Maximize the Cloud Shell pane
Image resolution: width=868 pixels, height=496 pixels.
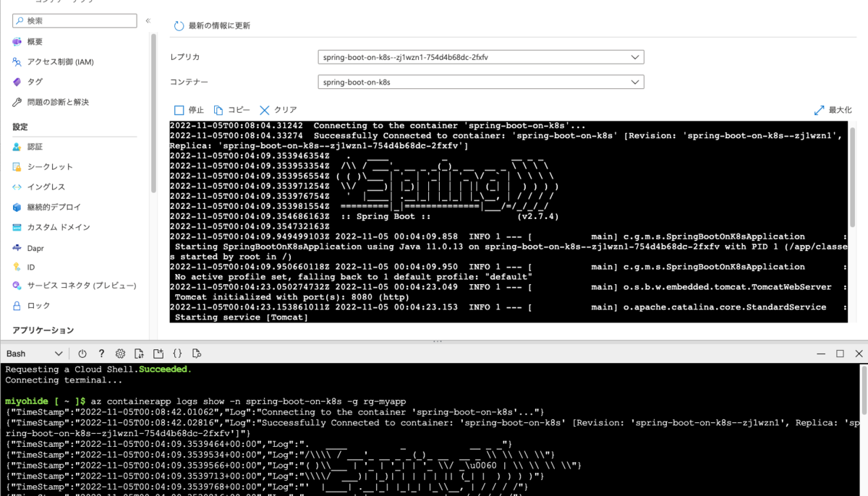coord(840,354)
